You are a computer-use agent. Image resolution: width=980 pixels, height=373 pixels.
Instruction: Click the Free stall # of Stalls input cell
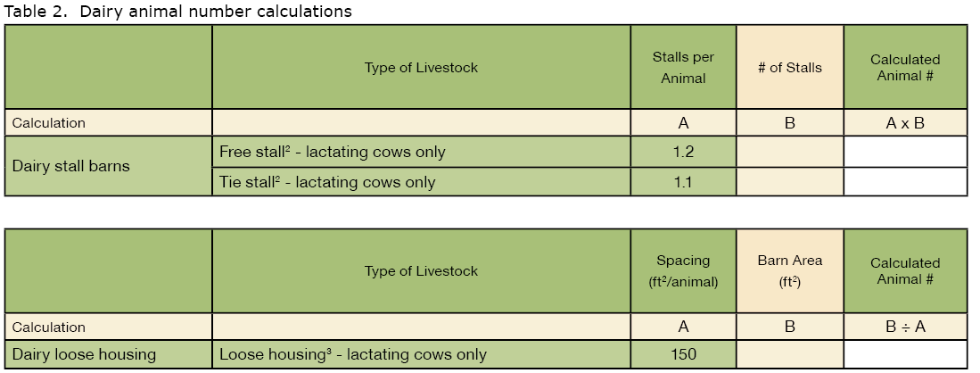coord(790,152)
